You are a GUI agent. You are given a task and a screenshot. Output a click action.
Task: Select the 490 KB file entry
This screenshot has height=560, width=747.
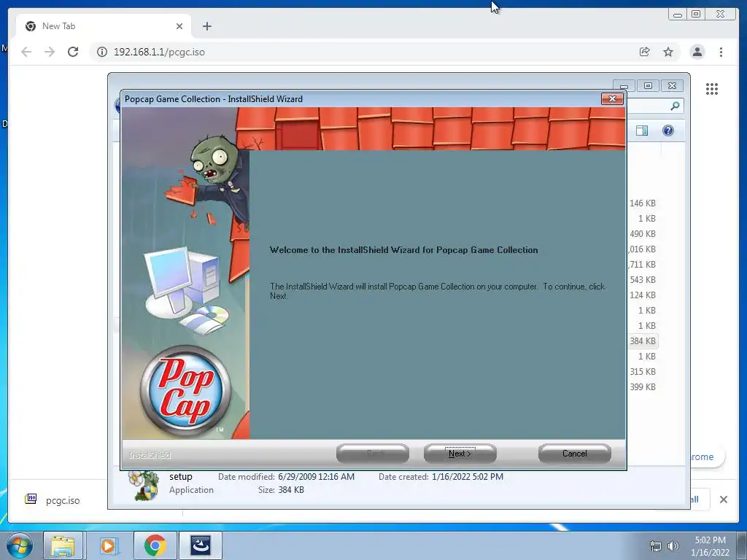point(643,234)
